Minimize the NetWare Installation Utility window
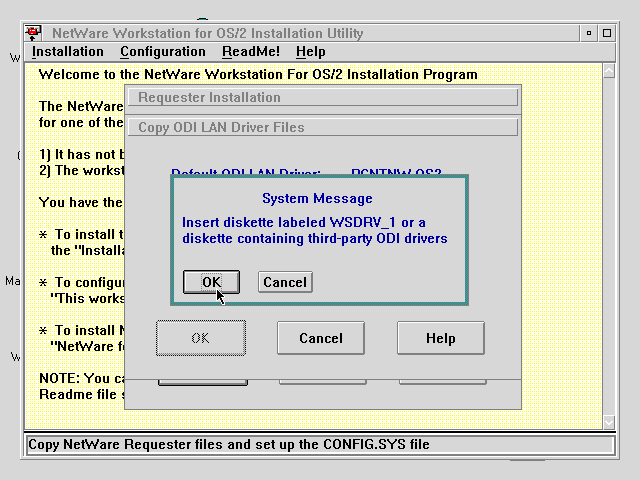The height and width of the screenshot is (480, 640). point(589,33)
